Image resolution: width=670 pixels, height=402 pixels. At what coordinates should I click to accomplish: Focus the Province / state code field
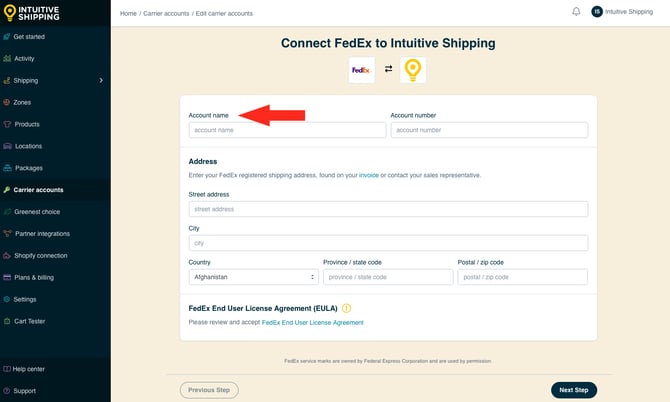[x=388, y=277]
